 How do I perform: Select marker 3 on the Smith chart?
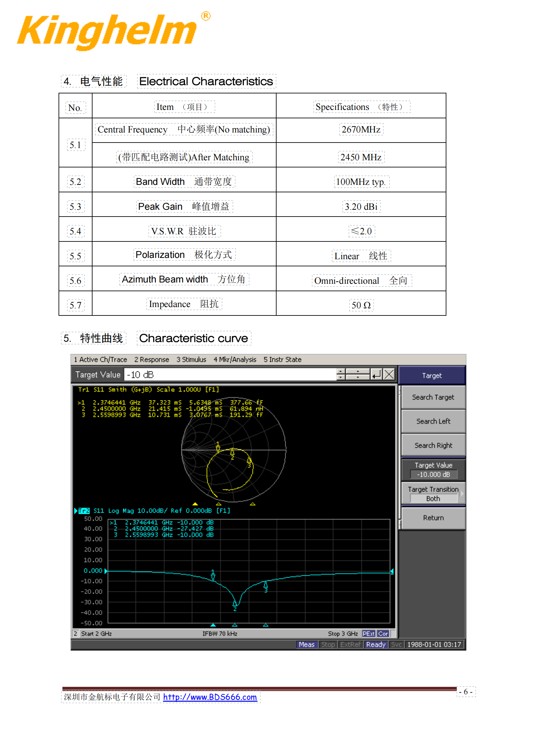tap(249, 462)
